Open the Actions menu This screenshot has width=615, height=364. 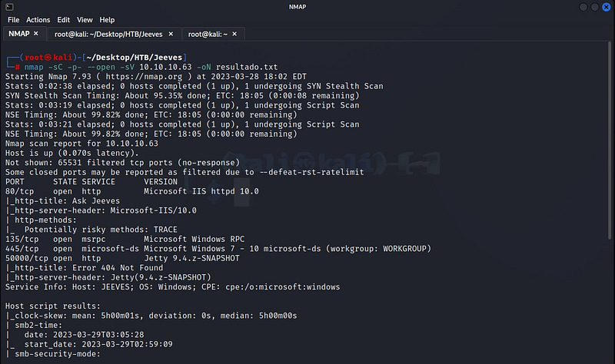[x=38, y=20]
